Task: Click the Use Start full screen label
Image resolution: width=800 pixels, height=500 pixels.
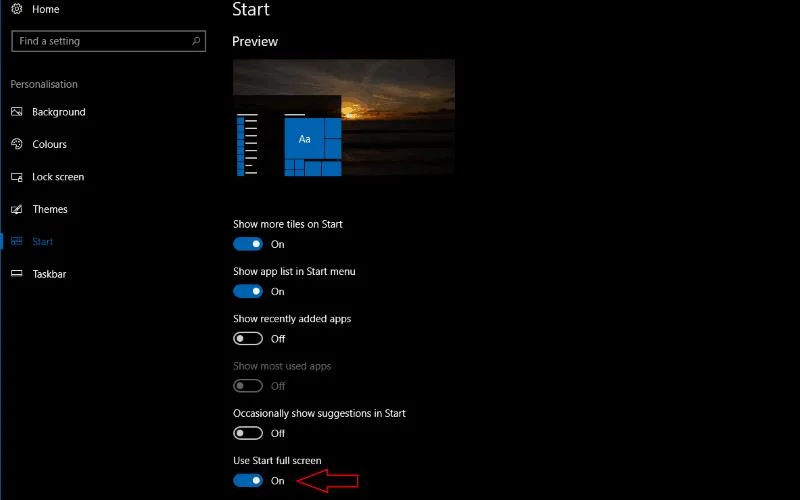Action: click(x=277, y=461)
